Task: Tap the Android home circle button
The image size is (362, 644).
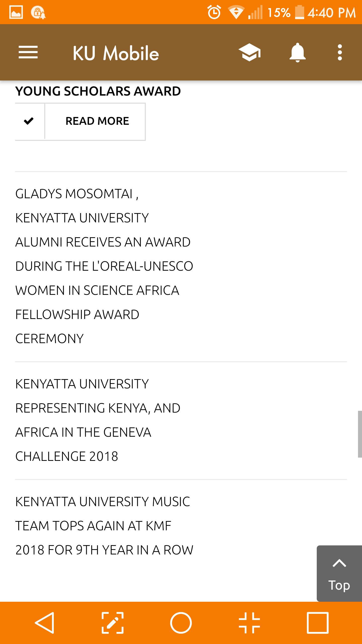Action: click(x=181, y=623)
